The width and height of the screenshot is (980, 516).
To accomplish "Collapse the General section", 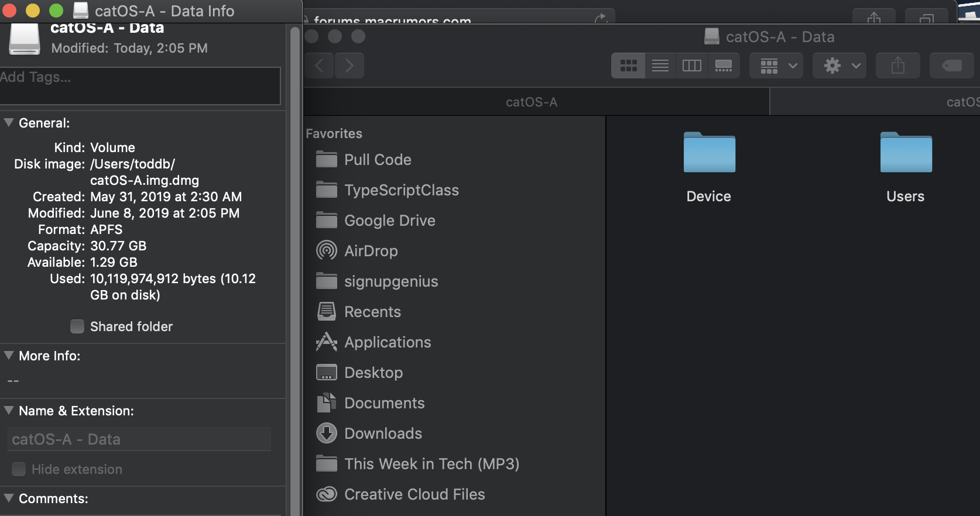I will point(9,122).
